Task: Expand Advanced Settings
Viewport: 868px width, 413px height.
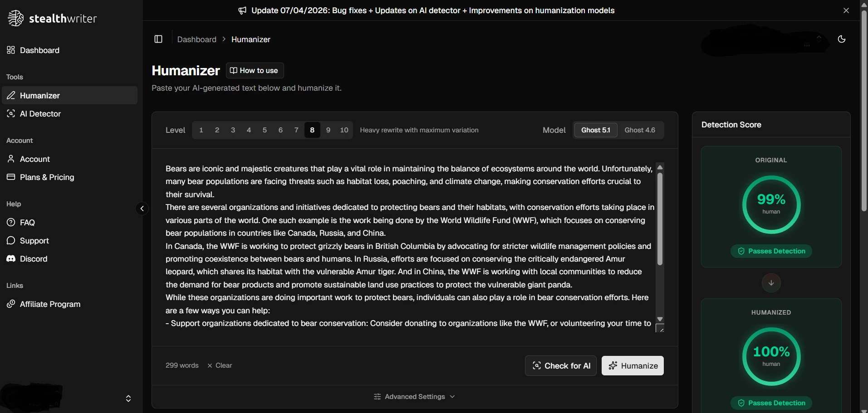Action: [414, 396]
